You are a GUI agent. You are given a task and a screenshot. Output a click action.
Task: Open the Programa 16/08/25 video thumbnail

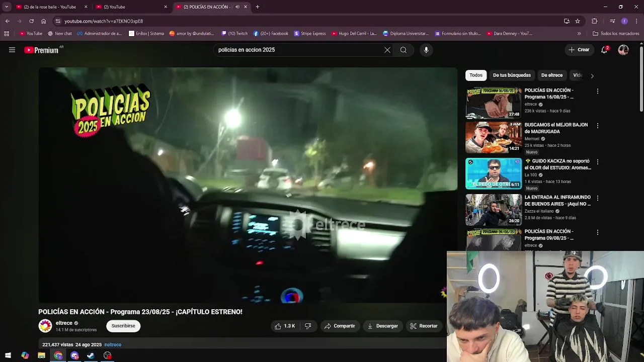coord(494,103)
